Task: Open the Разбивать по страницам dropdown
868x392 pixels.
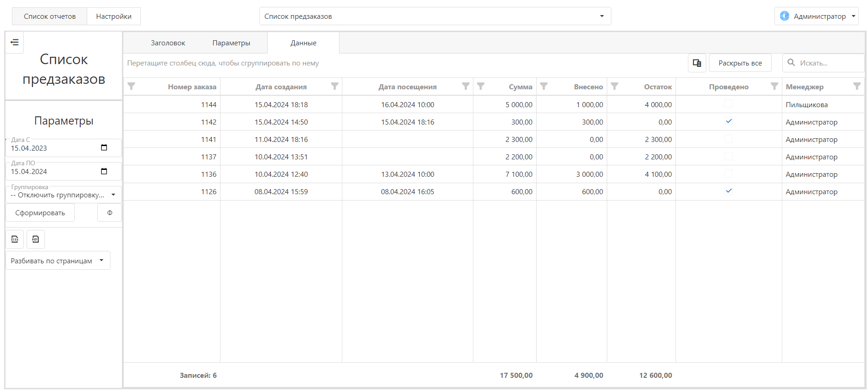Action: pyautogui.click(x=58, y=261)
